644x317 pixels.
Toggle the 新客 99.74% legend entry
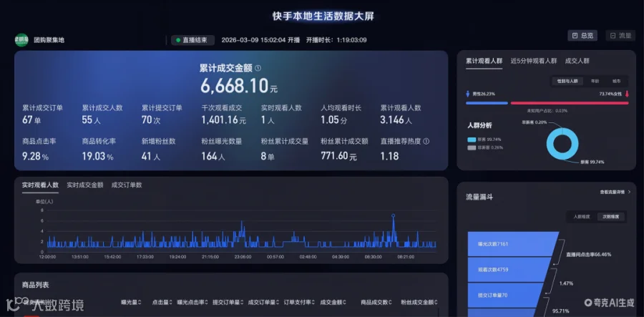tap(484, 140)
